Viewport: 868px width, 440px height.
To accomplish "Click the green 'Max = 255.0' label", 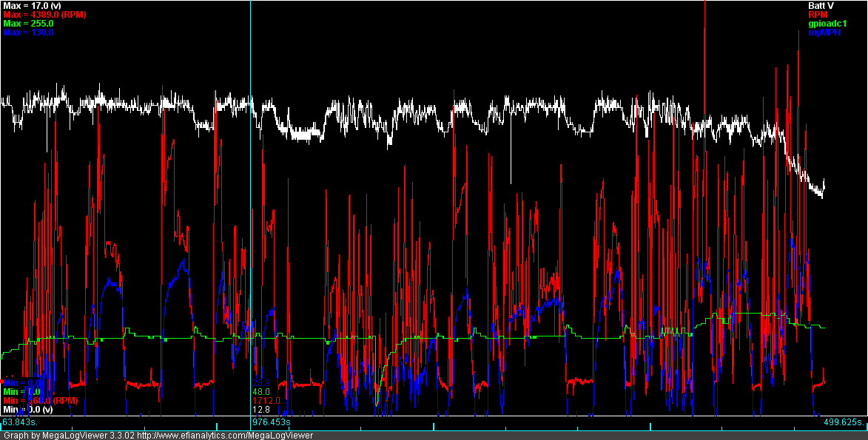I will pos(27,23).
